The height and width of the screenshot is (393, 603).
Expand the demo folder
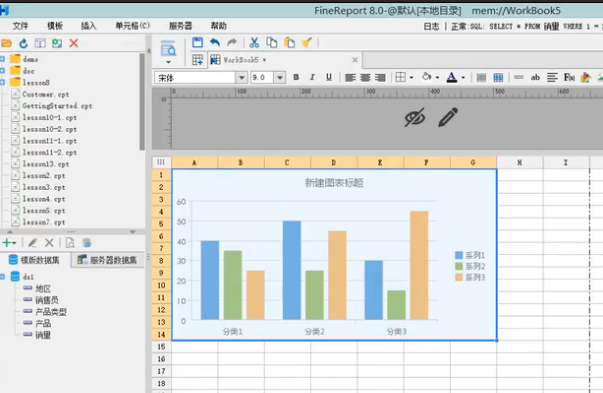pos(2,59)
